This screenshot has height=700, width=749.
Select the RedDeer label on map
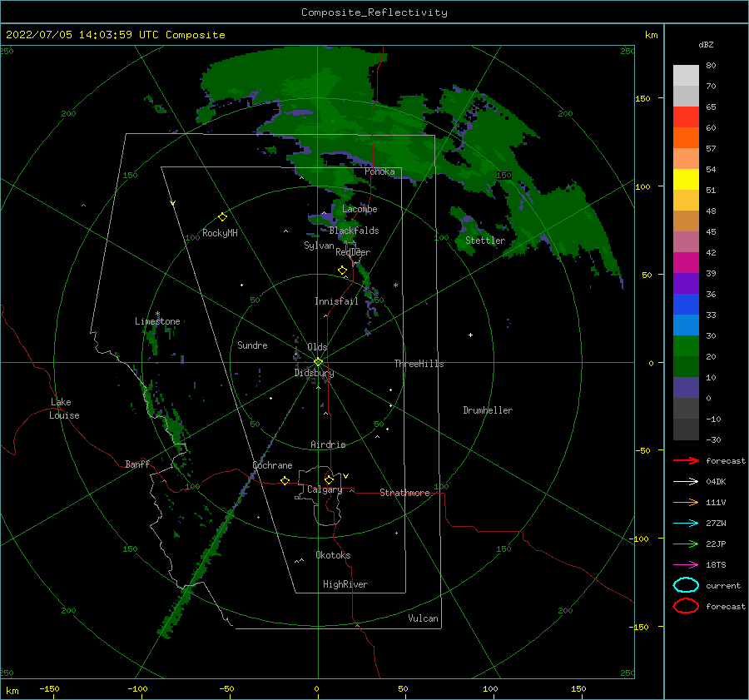(353, 252)
